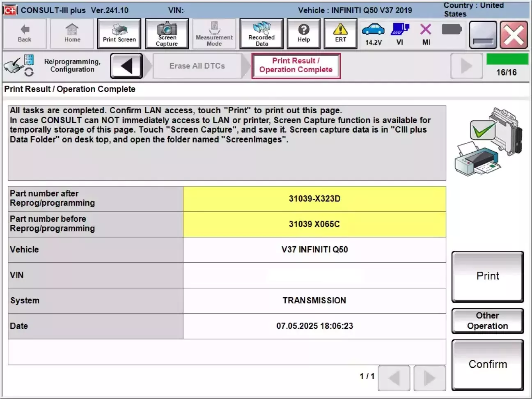Click the V37 INFINITI Q50 value
This screenshot has width=532, height=399.
(314, 250)
